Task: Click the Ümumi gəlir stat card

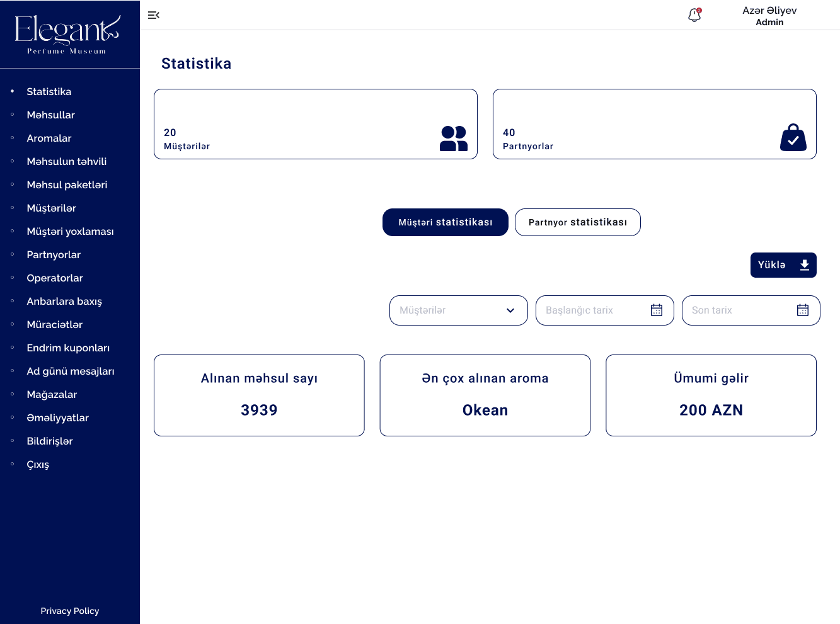Action: pos(711,395)
